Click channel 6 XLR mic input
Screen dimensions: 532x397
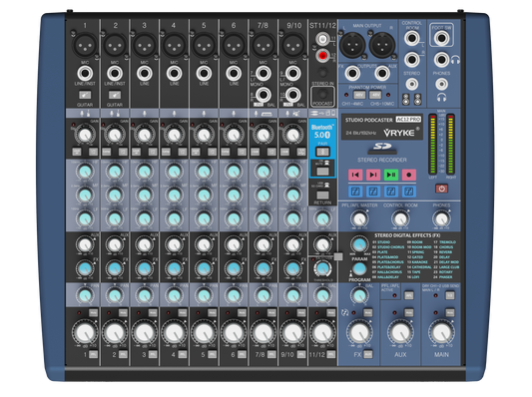pos(234,45)
